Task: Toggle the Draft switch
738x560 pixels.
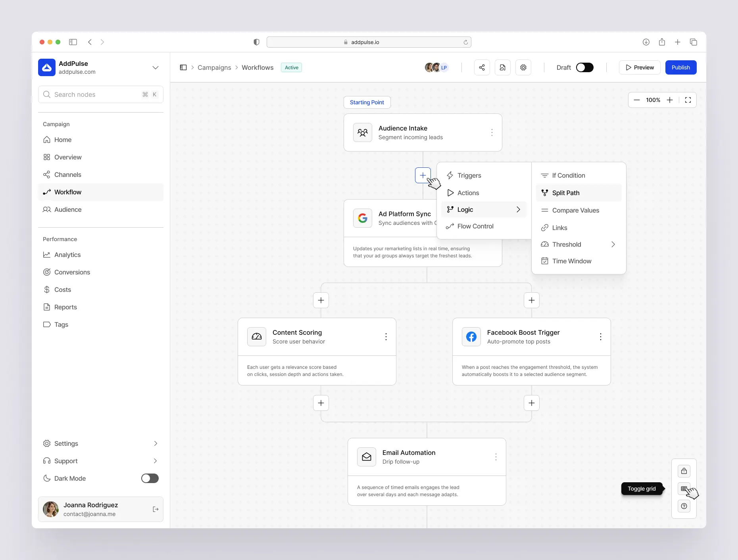Action: (584, 67)
